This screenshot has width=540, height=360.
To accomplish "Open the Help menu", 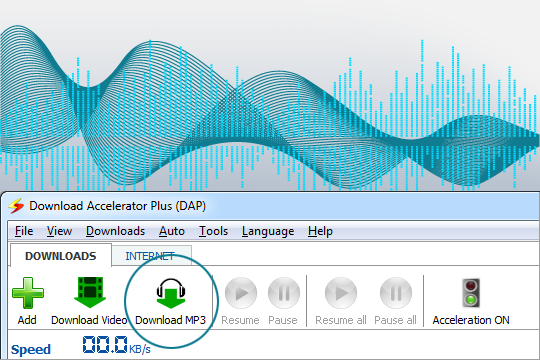I will pyautogui.click(x=320, y=231).
